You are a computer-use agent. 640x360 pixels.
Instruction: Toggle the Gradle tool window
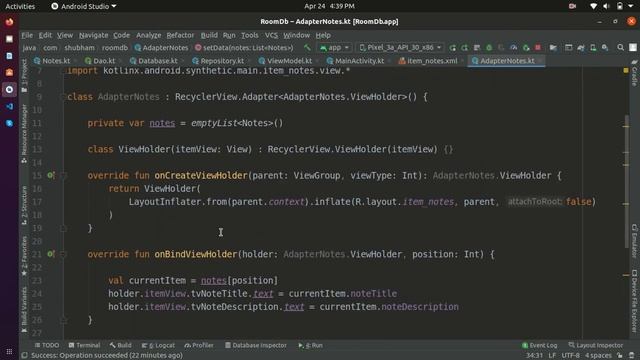634,73
